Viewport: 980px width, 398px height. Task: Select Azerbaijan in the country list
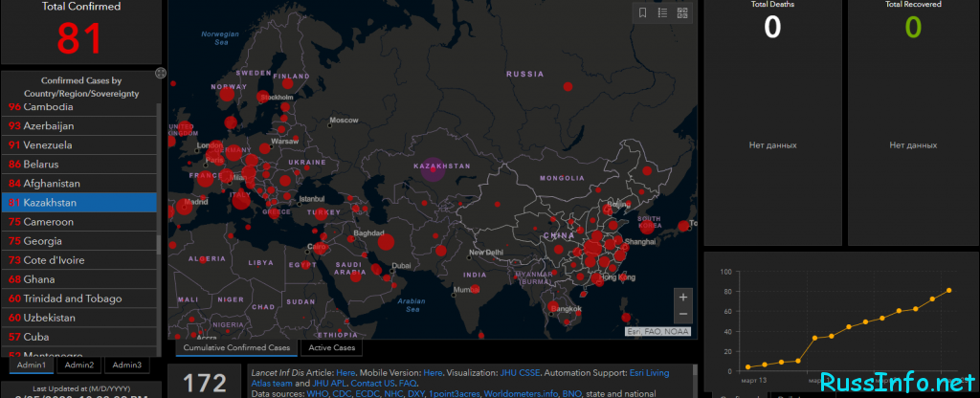pyautogui.click(x=78, y=125)
